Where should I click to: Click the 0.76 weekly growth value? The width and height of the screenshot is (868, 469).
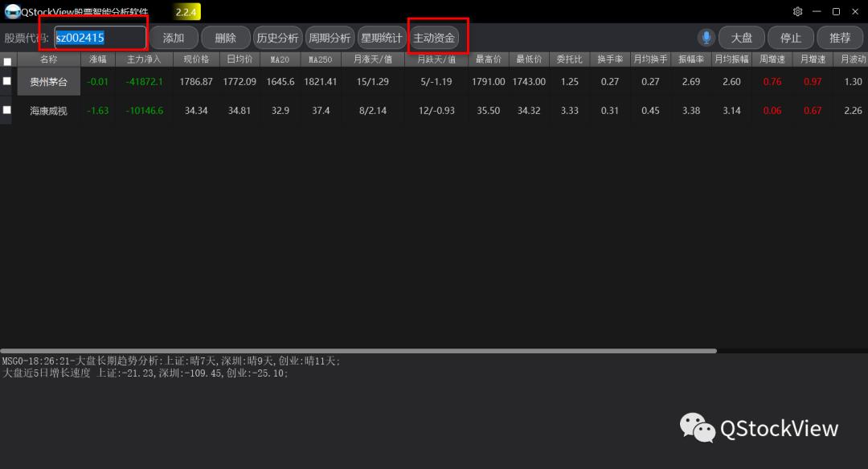772,81
